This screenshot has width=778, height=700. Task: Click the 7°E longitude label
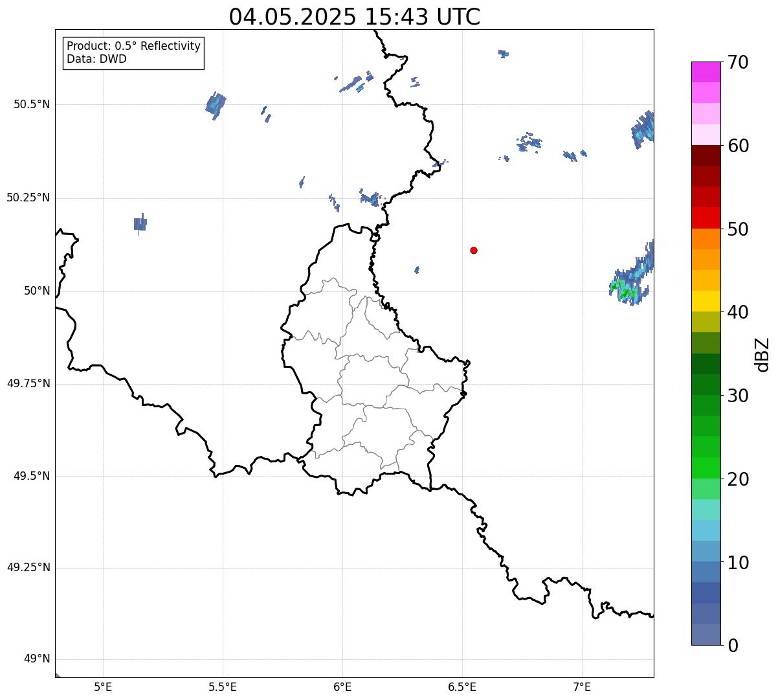(582, 686)
